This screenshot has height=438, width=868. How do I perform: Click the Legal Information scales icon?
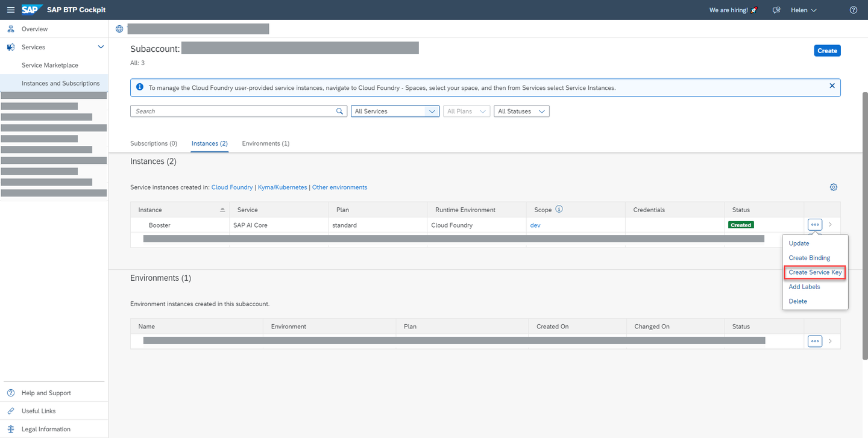click(11, 429)
